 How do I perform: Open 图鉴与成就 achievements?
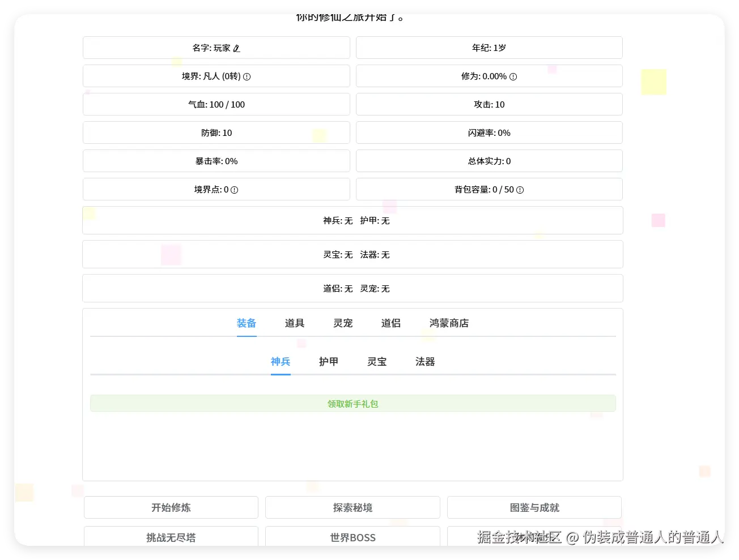[534, 507]
